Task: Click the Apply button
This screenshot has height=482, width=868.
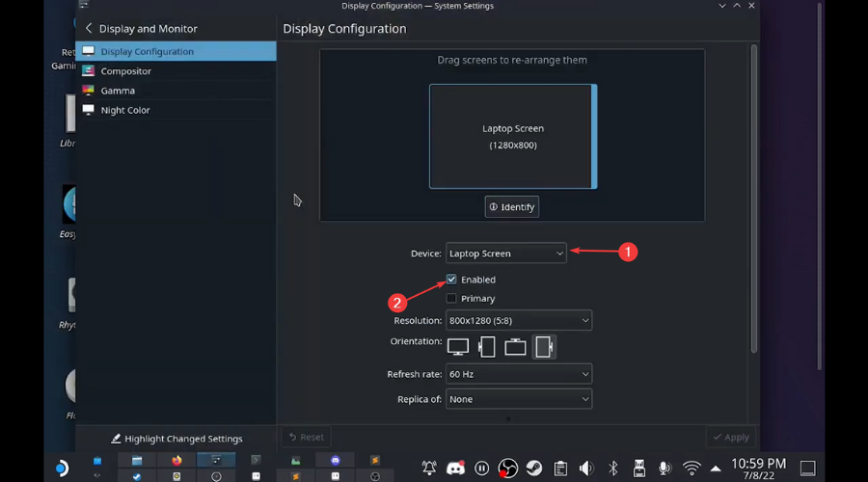Action: pyautogui.click(x=731, y=437)
